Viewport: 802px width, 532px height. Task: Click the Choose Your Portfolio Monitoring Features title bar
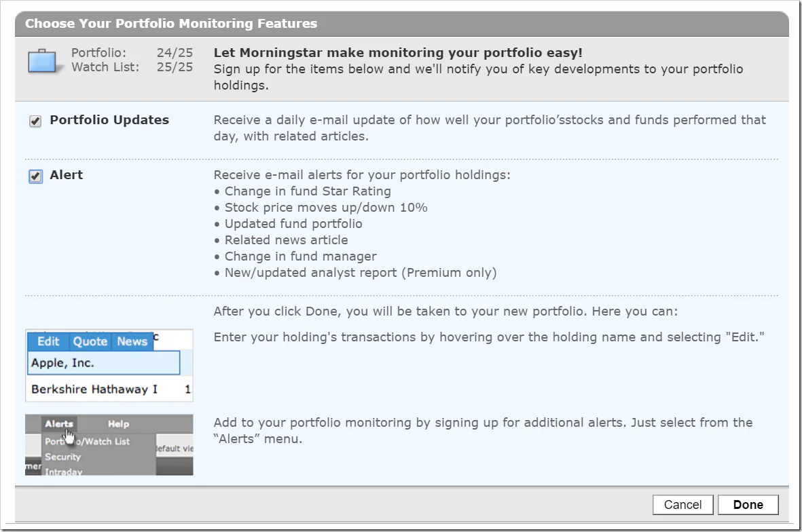coord(401,24)
